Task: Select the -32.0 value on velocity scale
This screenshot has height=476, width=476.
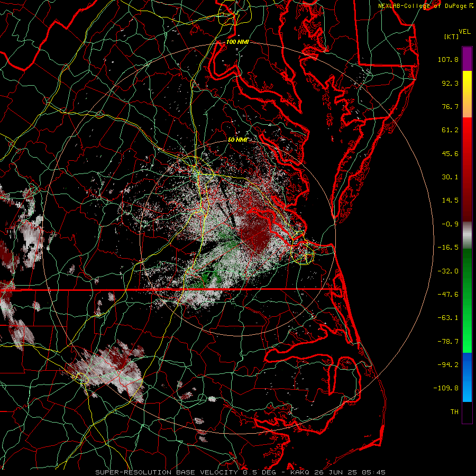Action: click(448, 271)
